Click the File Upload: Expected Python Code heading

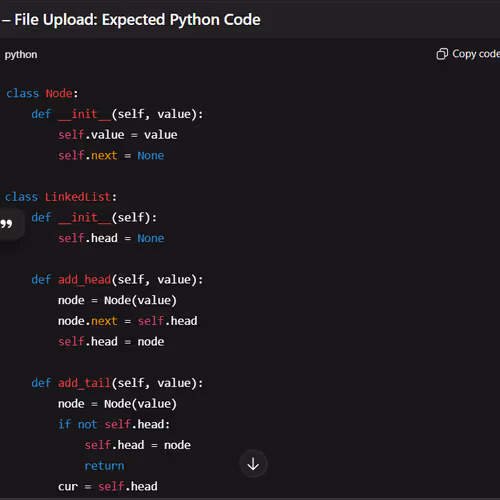point(137,20)
